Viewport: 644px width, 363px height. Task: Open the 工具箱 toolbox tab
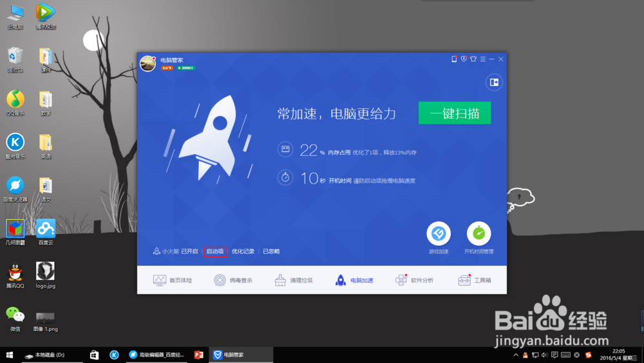click(475, 280)
